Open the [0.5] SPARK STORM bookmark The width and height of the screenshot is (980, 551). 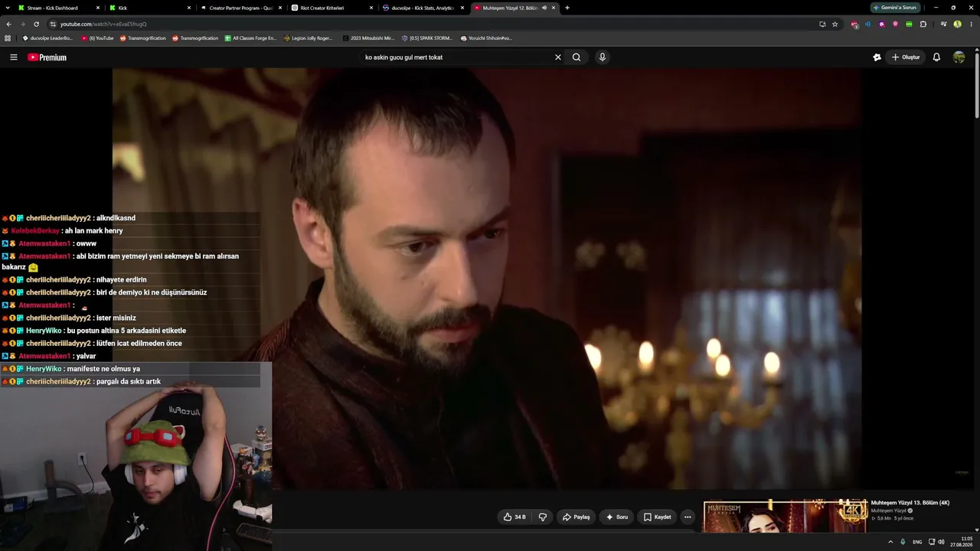click(427, 37)
